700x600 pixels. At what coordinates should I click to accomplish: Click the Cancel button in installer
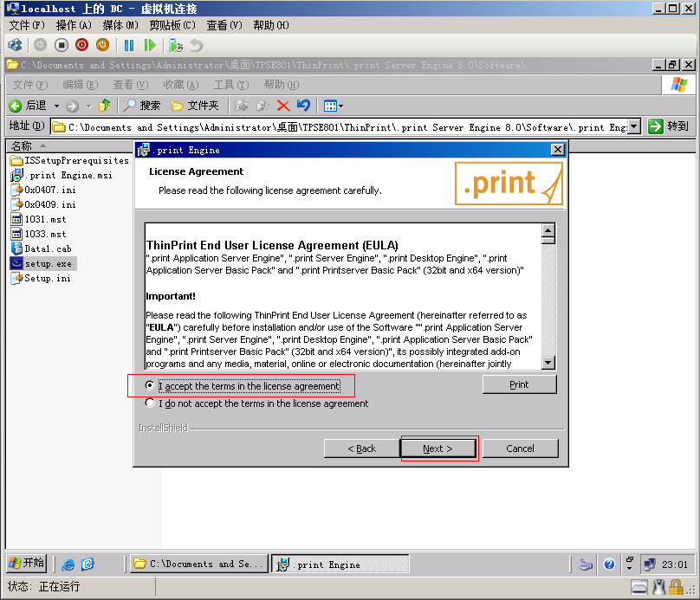click(x=520, y=448)
